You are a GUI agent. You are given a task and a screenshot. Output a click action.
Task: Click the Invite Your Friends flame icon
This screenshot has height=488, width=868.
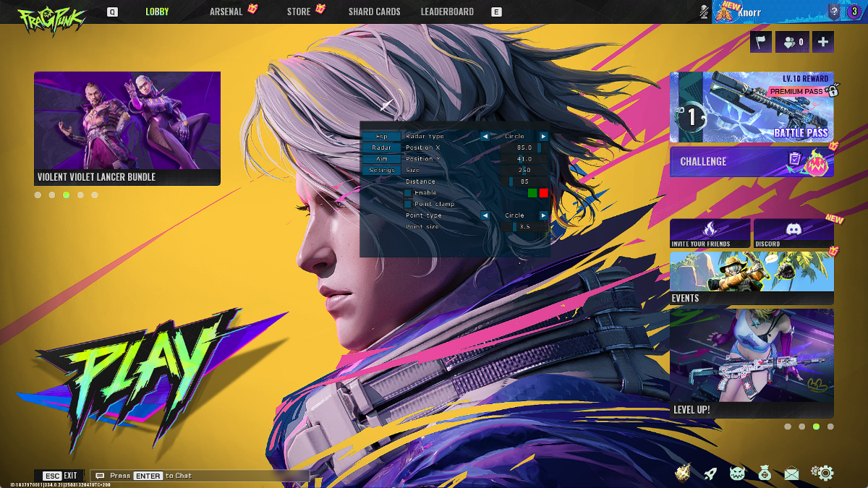coord(710,229)
